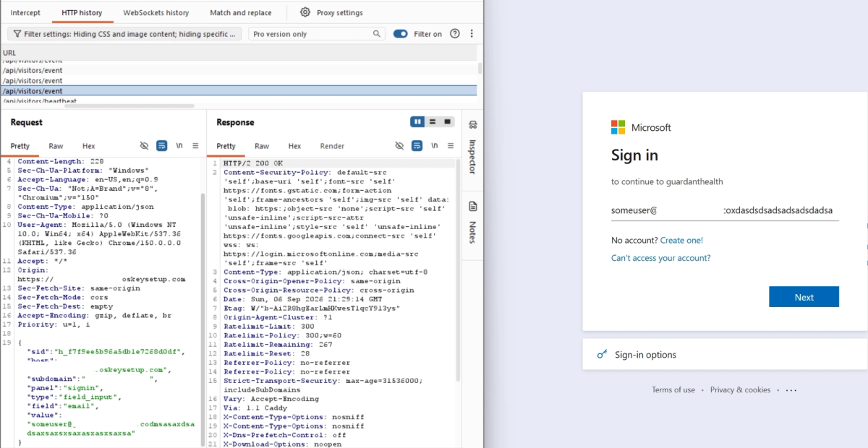Toggle line wrap in Request panel

[x=162, y=146]
